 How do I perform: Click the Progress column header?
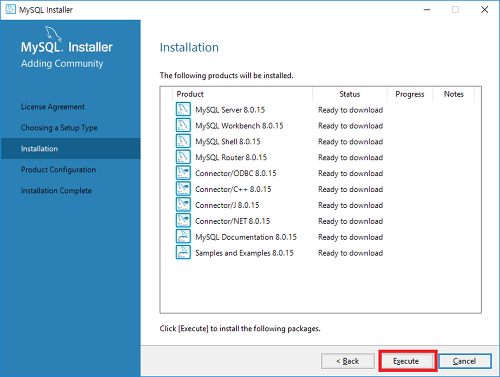tap(410, 94)
